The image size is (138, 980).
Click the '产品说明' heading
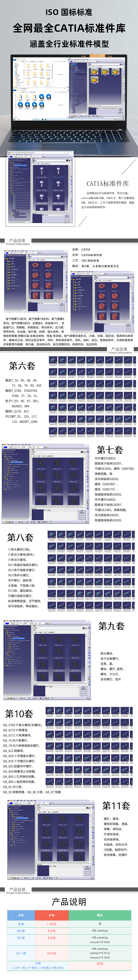pos(69,902)
